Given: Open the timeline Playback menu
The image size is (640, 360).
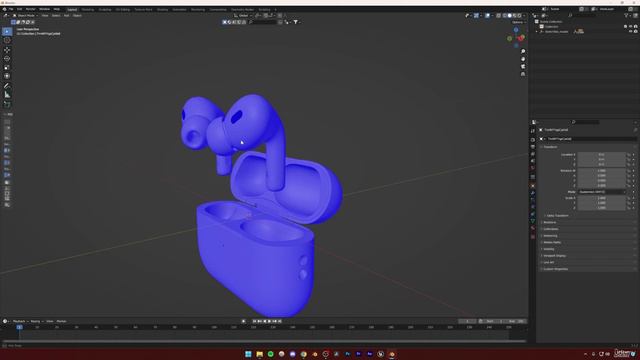Looking at the screenshot, I should pos(19,321).
